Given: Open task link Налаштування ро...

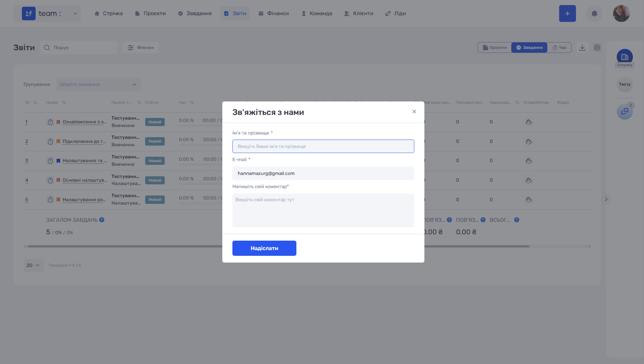Looking at the screenshot, I should pos(84,200).
